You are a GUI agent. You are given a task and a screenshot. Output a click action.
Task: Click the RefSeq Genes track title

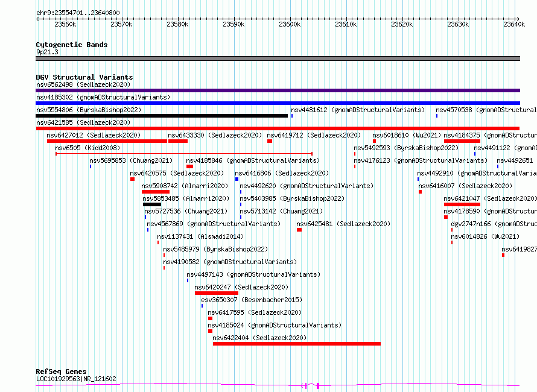(x=61, y=371)
